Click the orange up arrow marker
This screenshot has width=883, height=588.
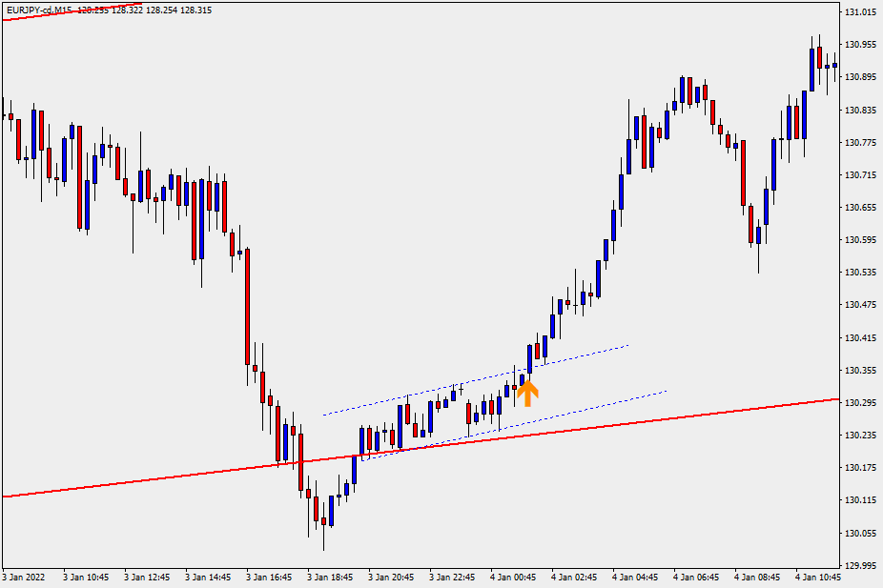tap(526, 393)
